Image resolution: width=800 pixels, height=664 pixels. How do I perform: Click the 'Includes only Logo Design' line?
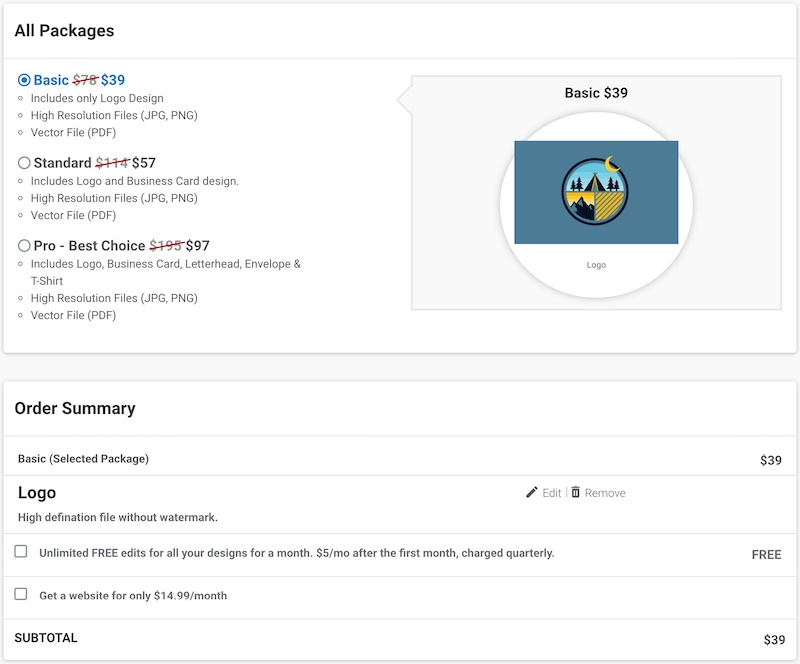tap(97, 98)
